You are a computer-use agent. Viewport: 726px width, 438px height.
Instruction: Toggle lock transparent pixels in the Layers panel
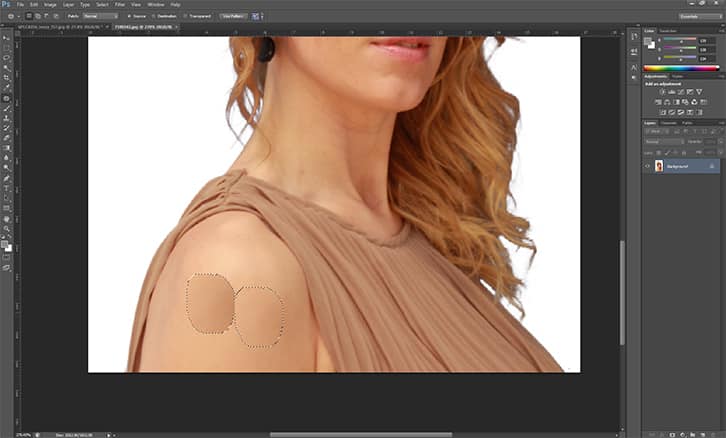(x=659, y=152)
